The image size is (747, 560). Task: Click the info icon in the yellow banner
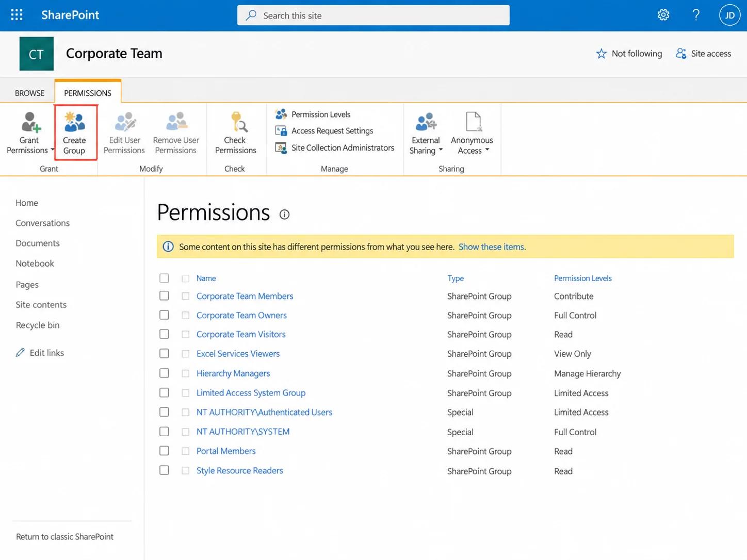coord(168,246)
